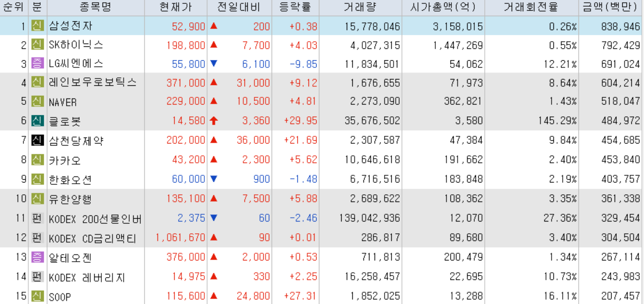Screen dimensions: 644x304
Task: Select the stock name 레인보우로보틱스
Action: (92, 83)
